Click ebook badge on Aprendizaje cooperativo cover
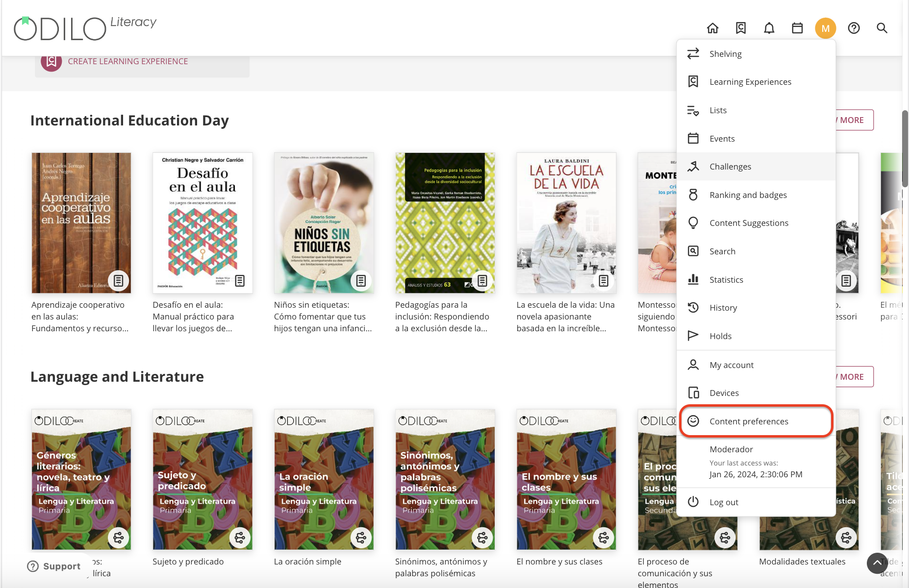The height and width of the screenshot is (588, 909). click(x=119, y=281)
